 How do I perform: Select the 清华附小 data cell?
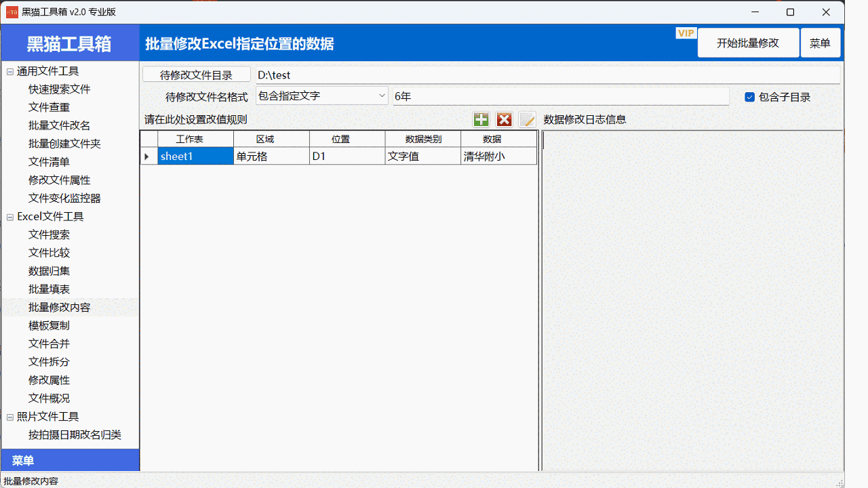(499, 156)
